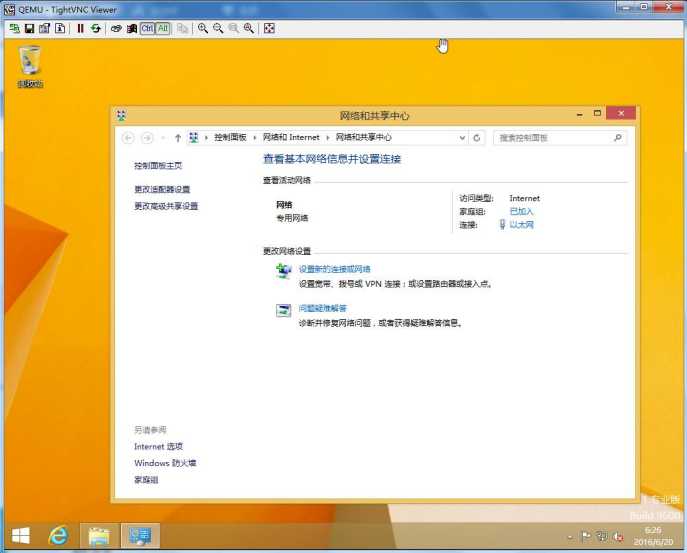Open the Connection options toolbar icon
This screenshot has width=687, height=553.
pos(45,28)
